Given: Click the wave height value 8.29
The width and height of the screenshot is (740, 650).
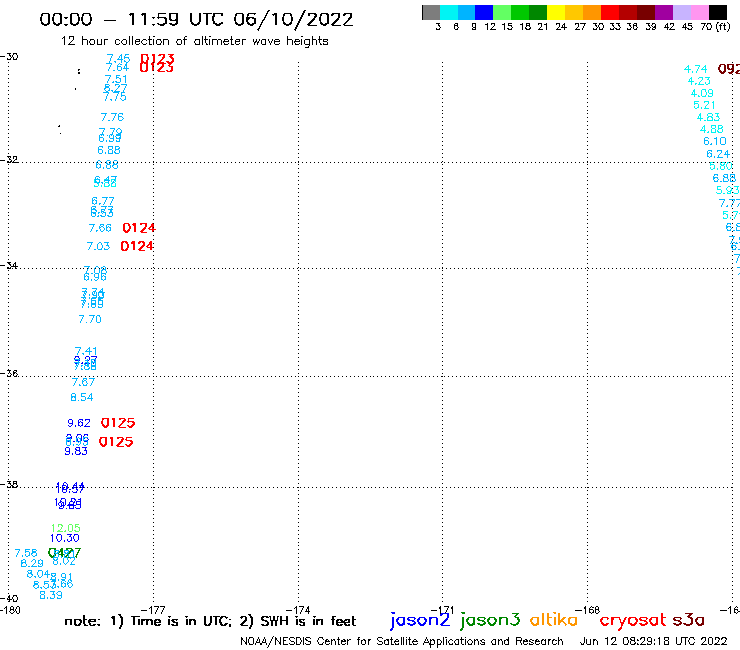Looking at the screenshot, I should point(32,563).
